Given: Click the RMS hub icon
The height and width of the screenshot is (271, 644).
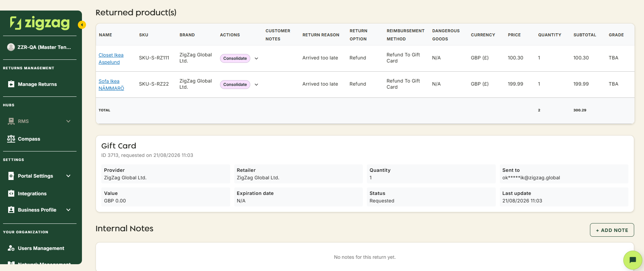Looking at the screenshot, I should 11,121.
